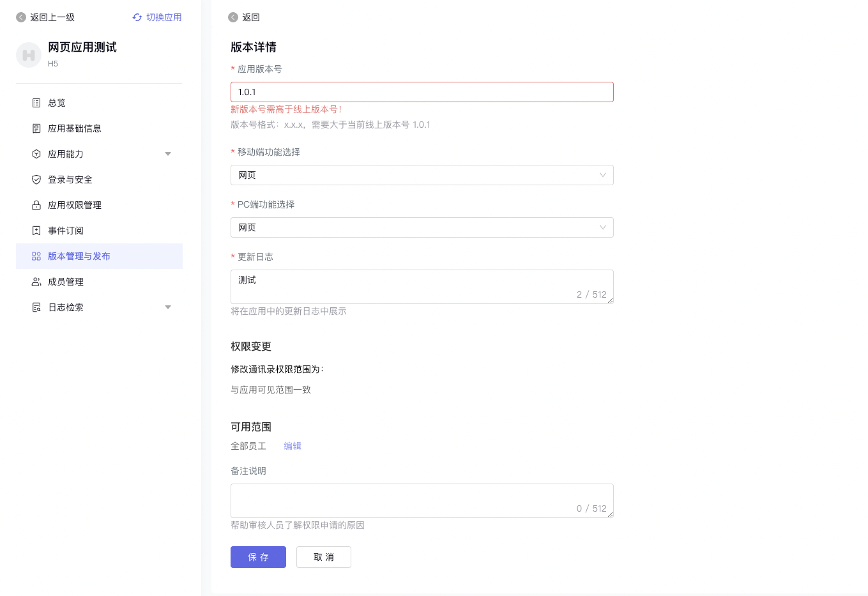Click the 0 / 512 character counter
Image resolution: width=868 pixels, height=596 pixels.
tap(591, 508)
